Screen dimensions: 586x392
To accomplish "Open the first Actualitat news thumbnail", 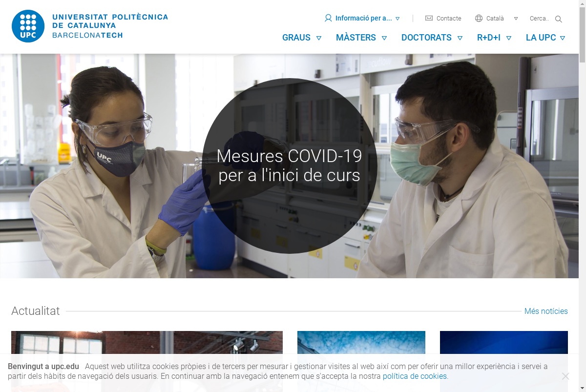I will click(x=147, y=361).
